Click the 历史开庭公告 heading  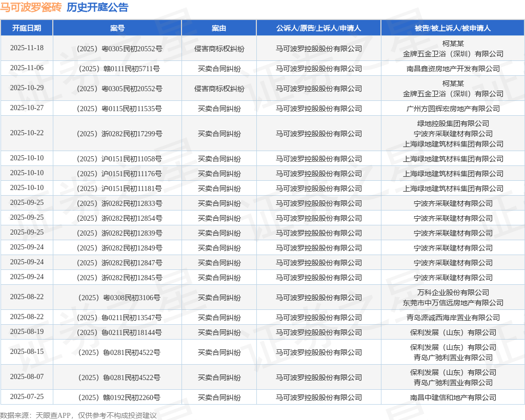[x=97, y=7]
